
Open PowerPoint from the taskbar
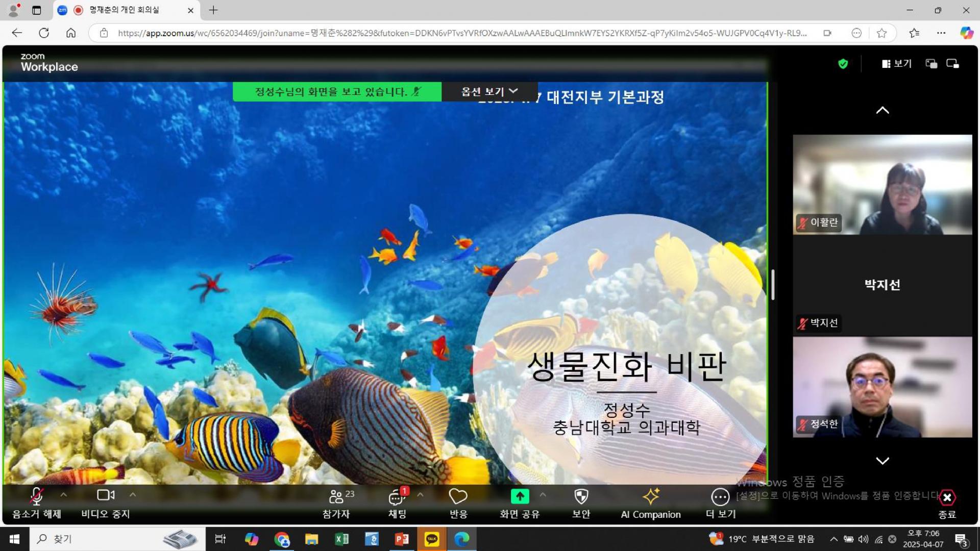pos(402,539)
